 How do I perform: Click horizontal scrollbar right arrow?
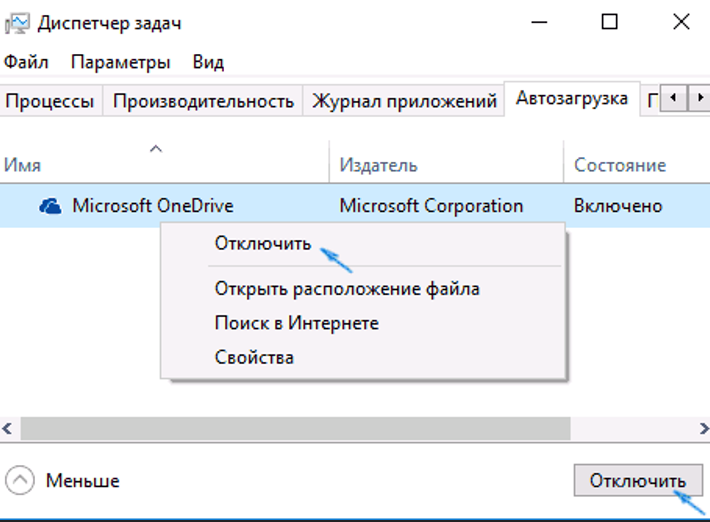tap(701, 428)
